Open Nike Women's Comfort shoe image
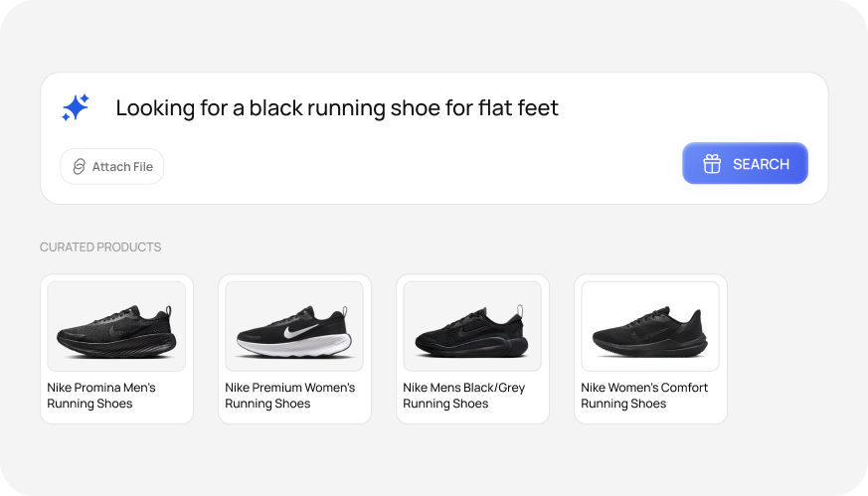Image resolution: width=868 pixels, height=496 pixels. [x=650, y=326]
